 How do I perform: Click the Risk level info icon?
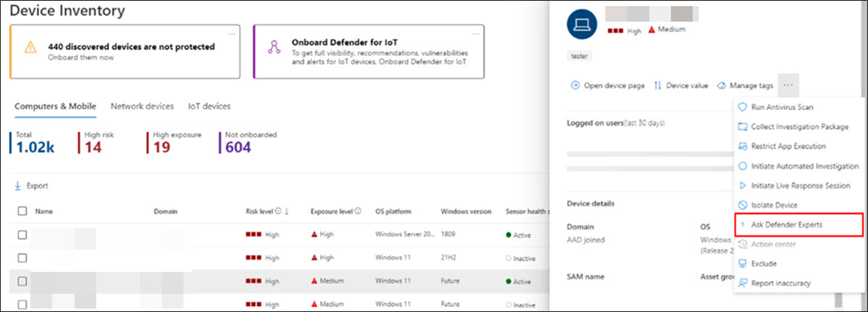[278, 211]
